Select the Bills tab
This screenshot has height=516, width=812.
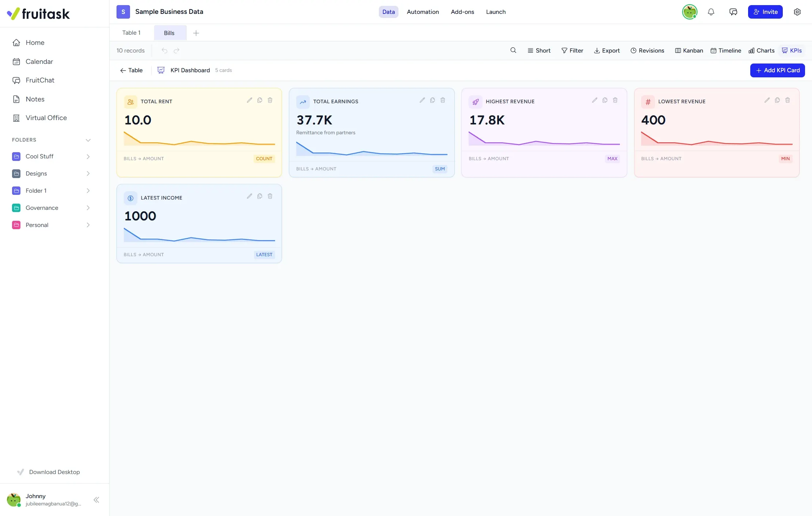coord(169,33)
